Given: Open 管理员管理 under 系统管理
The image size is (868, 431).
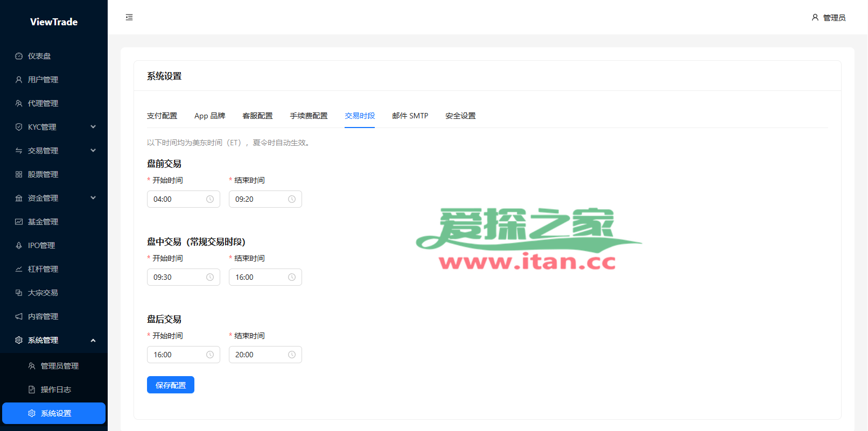Looking at the screenshot, I should click(x=54, y=366).
